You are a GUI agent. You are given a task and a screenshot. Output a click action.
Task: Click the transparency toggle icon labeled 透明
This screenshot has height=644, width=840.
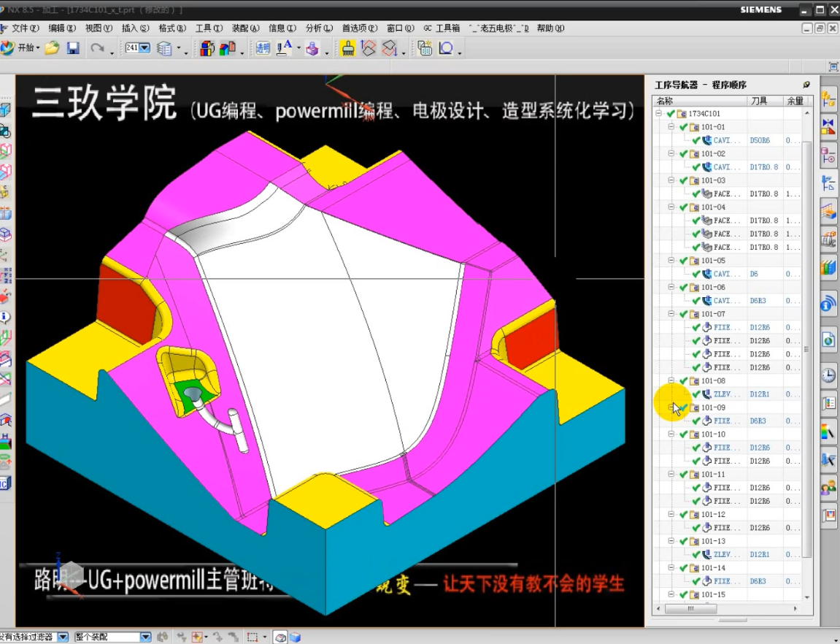263,49
